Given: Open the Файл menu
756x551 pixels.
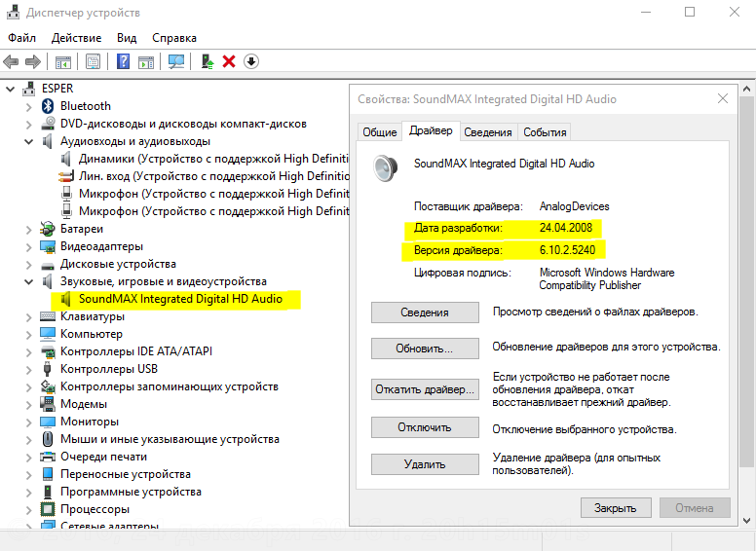Looking at the screenshot, I should coord(21,38).
